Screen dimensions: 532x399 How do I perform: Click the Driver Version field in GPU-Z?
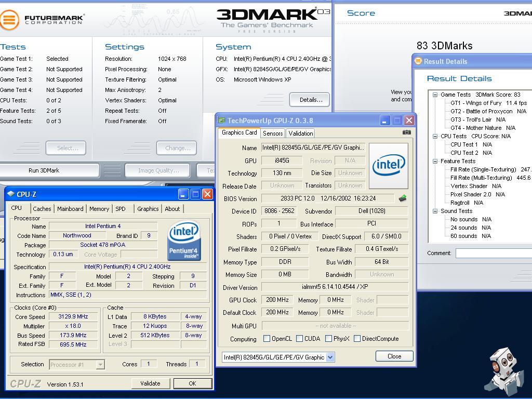pyautogui.click(x=335, y=287)
